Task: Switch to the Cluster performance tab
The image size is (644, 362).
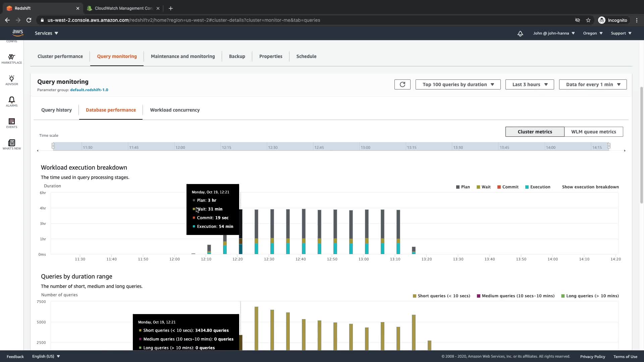Action: [60, 56]
